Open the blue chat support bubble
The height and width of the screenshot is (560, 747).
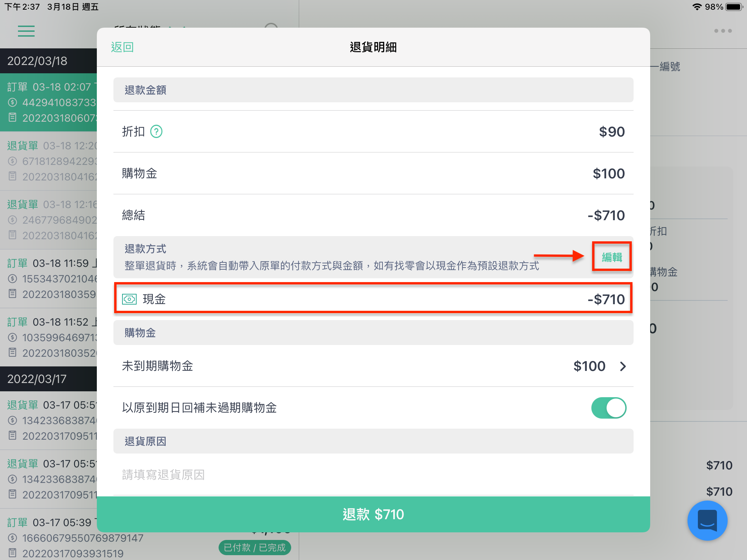click(707, 520)
